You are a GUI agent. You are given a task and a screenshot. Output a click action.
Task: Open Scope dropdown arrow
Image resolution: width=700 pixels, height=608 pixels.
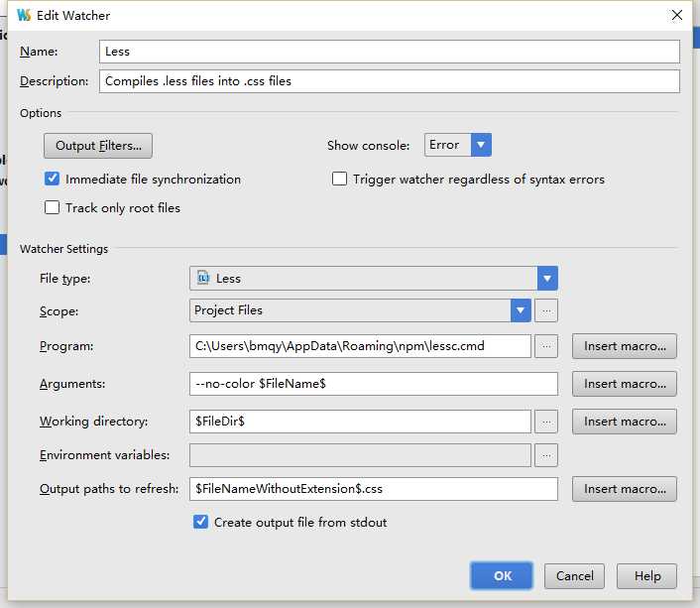521,310
